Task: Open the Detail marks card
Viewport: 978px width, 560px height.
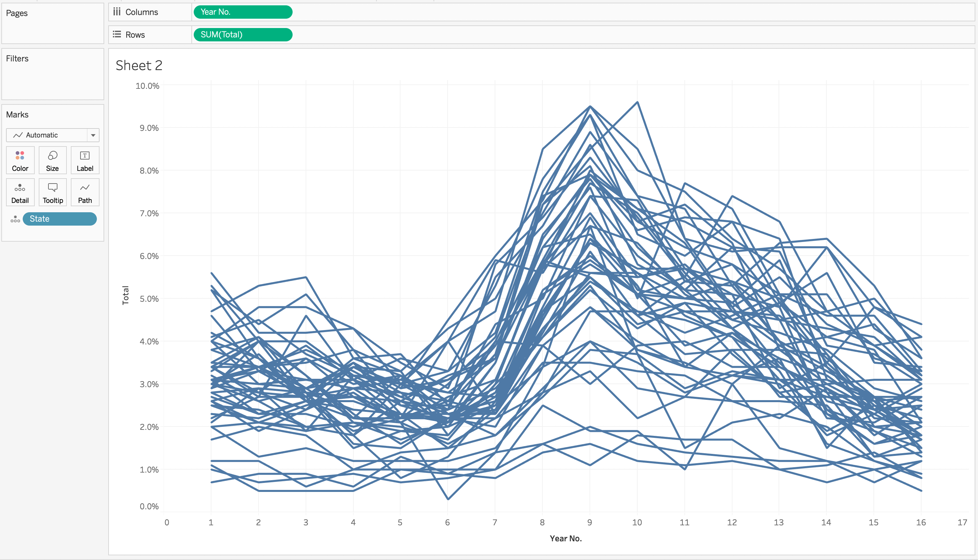Action: click(x=20, y=192)
